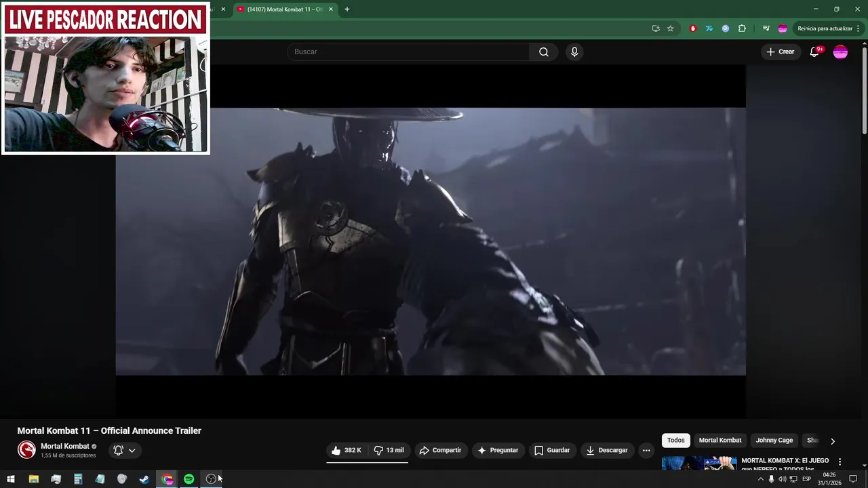The height and width of the screenshot is (488, 868).
Task: Open MORTAL KOMBAT X: El JUEGO video title
Action: click(785, 464)
